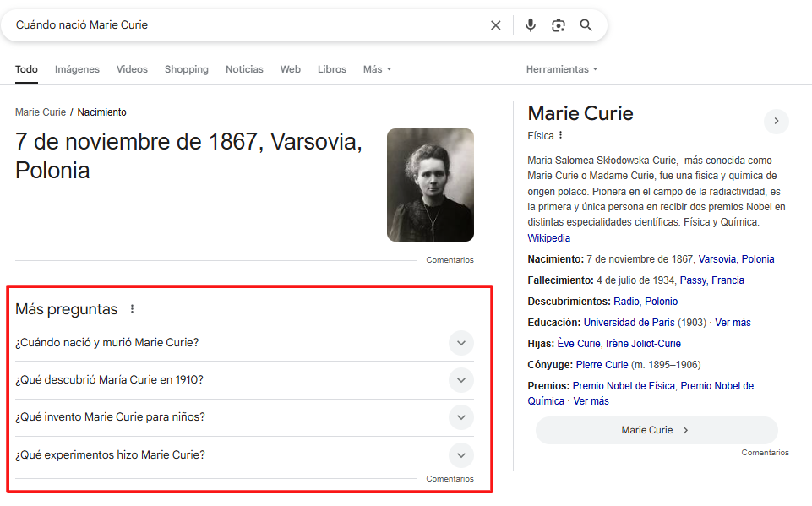Open options menu beside Más preguntas
Viewport: 812px width, 506px height.
pyautogui.click(x=132, y=309)
